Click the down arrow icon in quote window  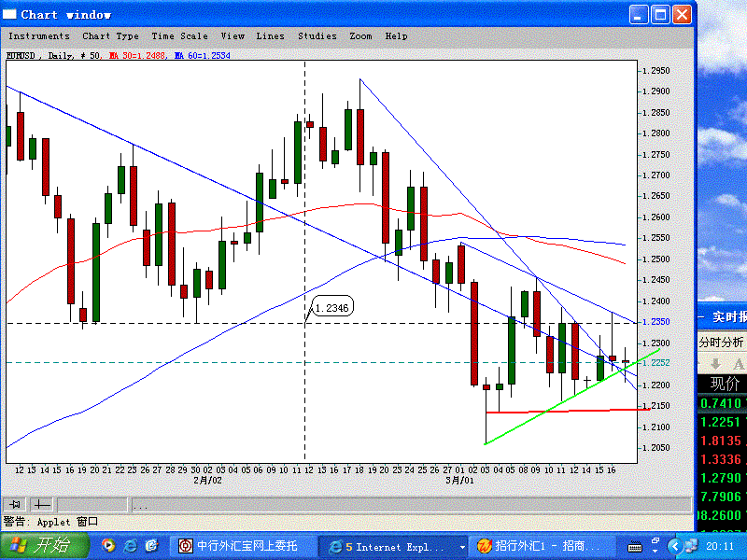point(715,364)
